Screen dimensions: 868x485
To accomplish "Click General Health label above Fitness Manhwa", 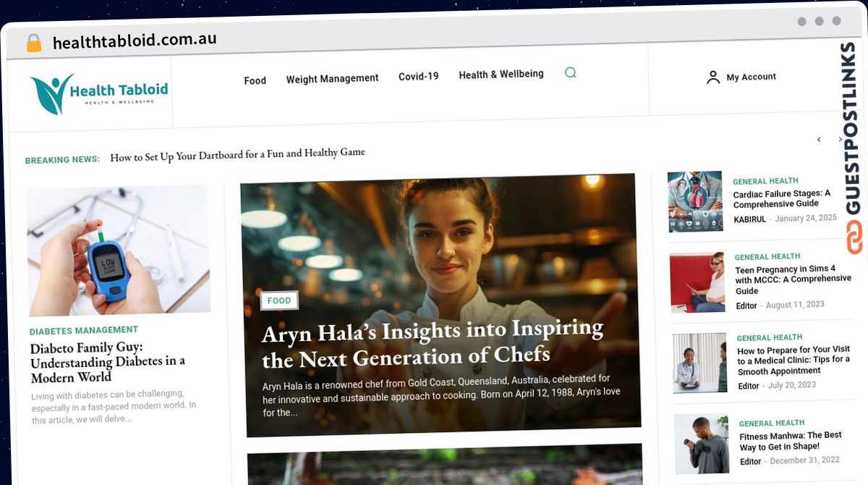I will pyautogui.click(x=772, y=423).
